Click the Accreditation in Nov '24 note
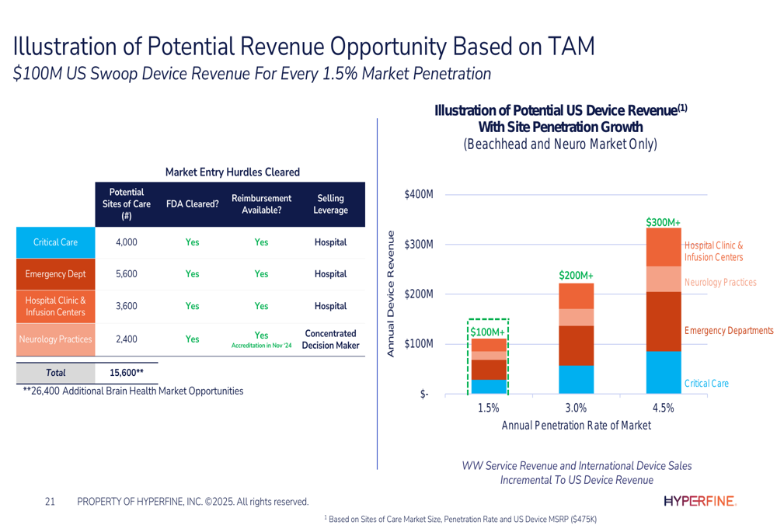 coord(261,346)
